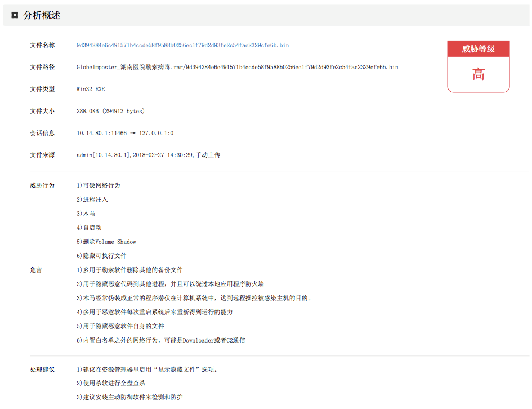The width and height of the screenshot is (532, 409).
Task: Open the 9d394284e6c491571b4ccde58f file name link
Action: pyautogui.click(x=182, y=46)
